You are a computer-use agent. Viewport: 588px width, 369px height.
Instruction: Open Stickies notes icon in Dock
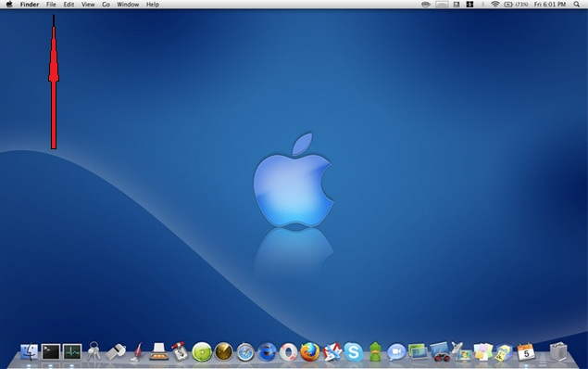pos(483,352)
